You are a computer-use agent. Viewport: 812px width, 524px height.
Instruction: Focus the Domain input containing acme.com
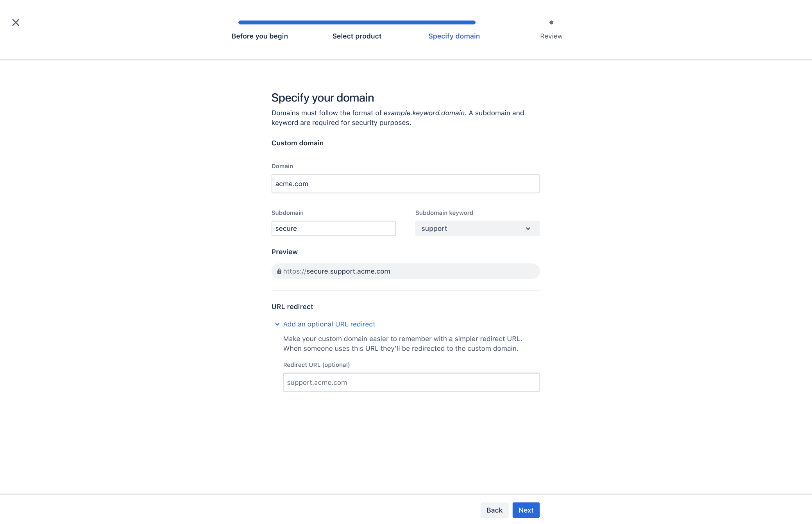pos(405,184)
